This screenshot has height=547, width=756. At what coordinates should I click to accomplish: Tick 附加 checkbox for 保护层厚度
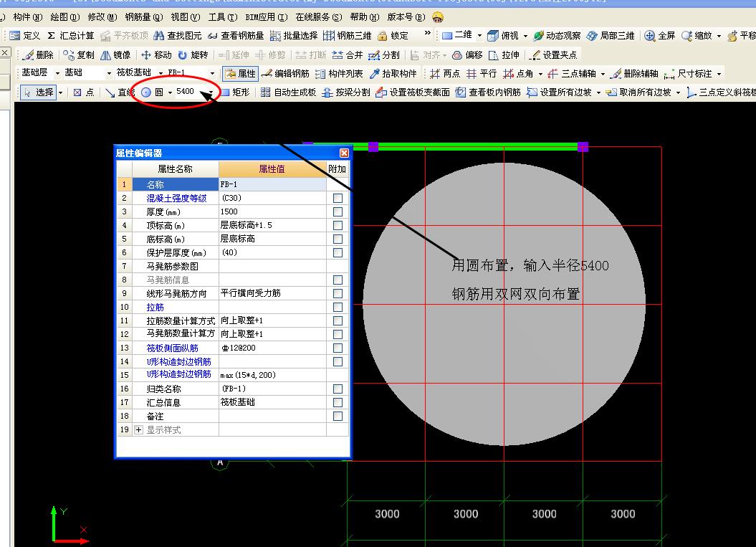[x=338, y=253]
